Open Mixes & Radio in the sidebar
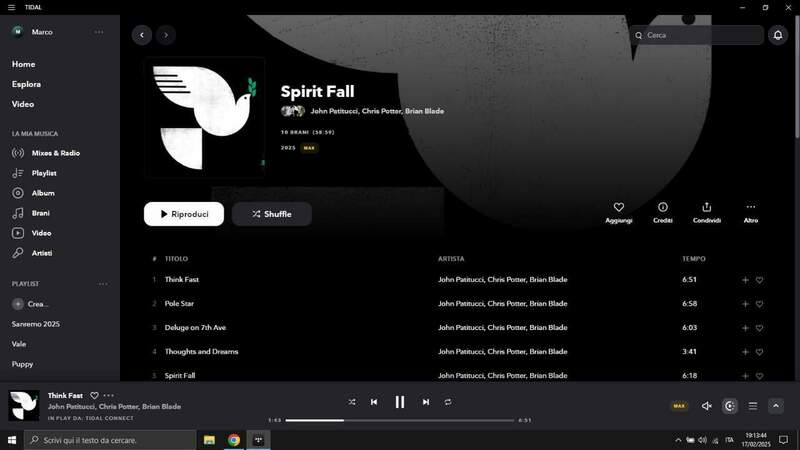 pos(56,153)
